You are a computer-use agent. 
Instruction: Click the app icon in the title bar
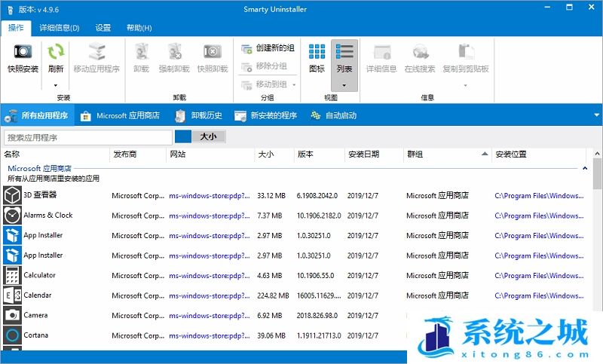pos(10,10)
